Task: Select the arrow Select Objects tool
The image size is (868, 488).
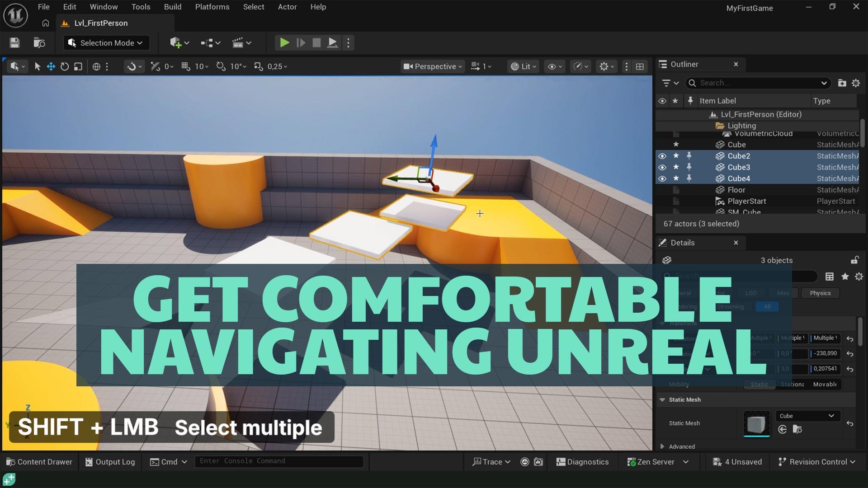Action: click(38, 66)
